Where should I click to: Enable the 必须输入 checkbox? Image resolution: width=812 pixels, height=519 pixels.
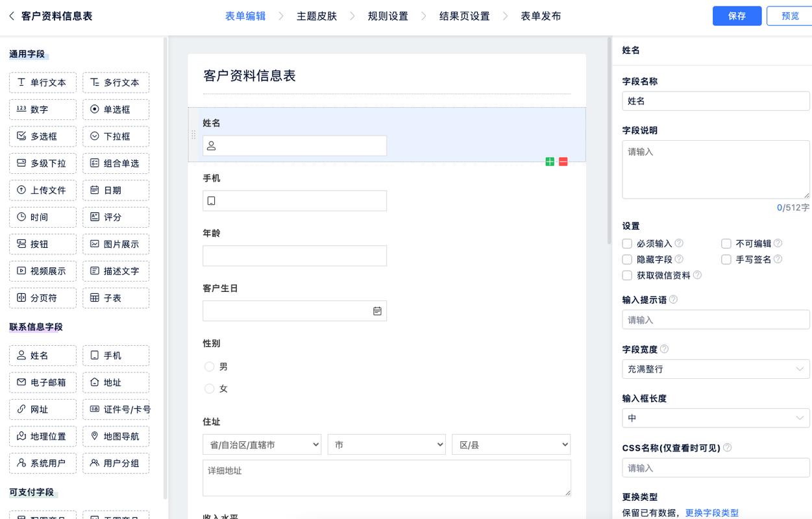pyautogui.click(x=627, y=244)
